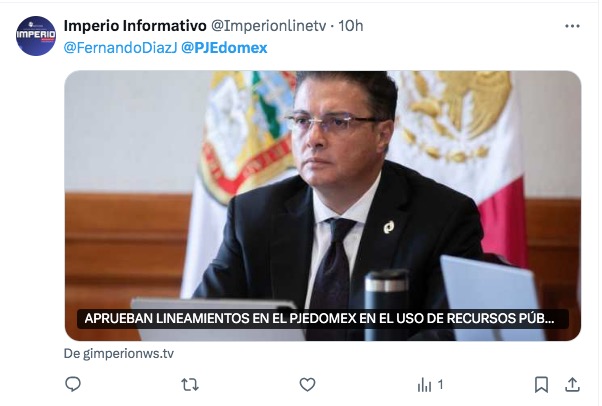602x406 pixels.
Task: Click the view count number beside analytics
Action: [440, 384]
